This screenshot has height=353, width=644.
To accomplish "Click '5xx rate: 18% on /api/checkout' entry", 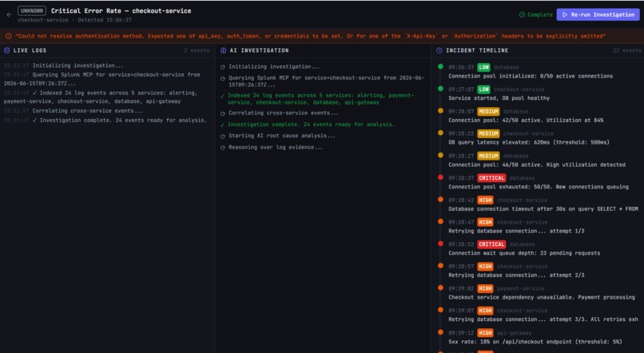I will click(x=535, y=343).
